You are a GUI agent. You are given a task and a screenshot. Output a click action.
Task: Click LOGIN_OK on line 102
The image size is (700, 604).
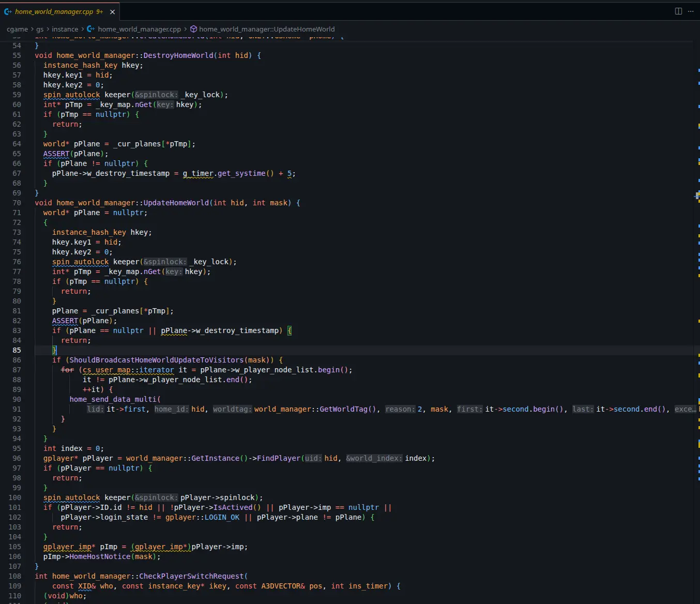(222, 517)
